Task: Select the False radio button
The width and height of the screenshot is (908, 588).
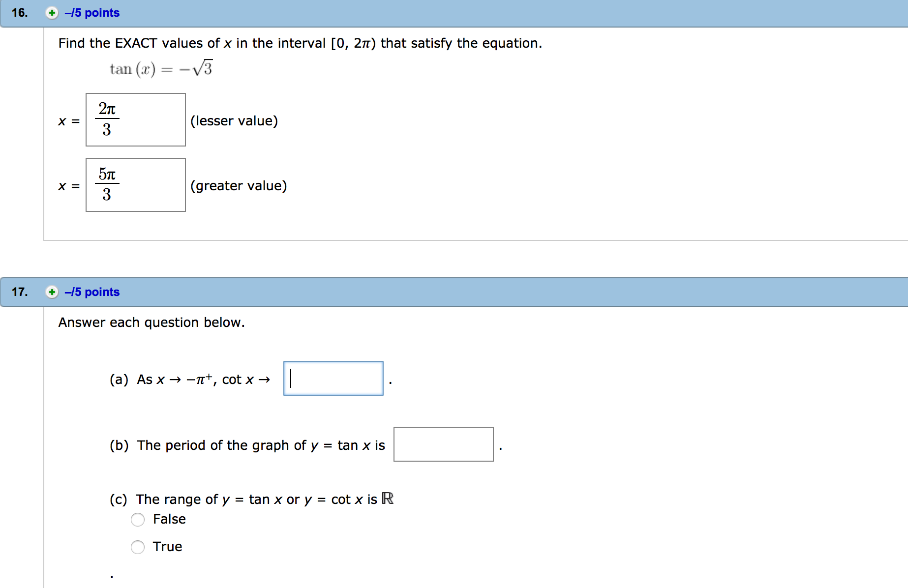Action: 138,520
